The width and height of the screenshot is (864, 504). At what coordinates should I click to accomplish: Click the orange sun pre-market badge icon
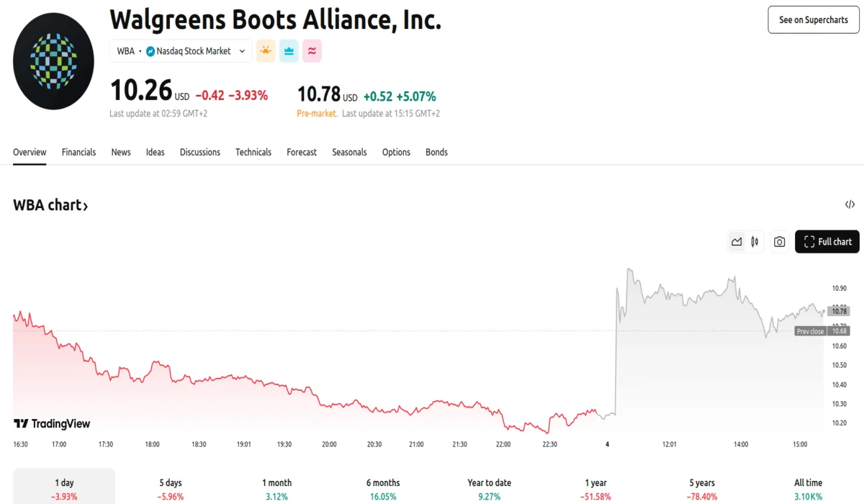pyautogui.click(x=266, y=51)
